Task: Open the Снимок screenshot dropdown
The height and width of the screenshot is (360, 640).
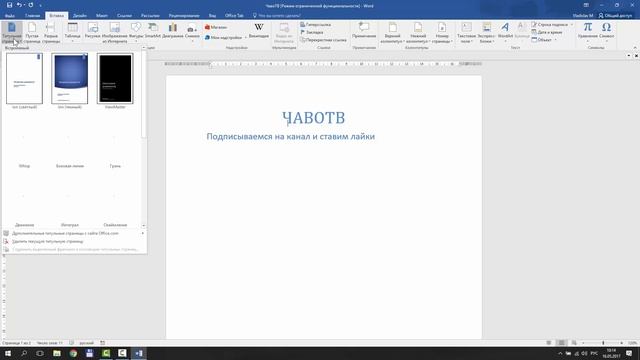Action: coord(192,33)
